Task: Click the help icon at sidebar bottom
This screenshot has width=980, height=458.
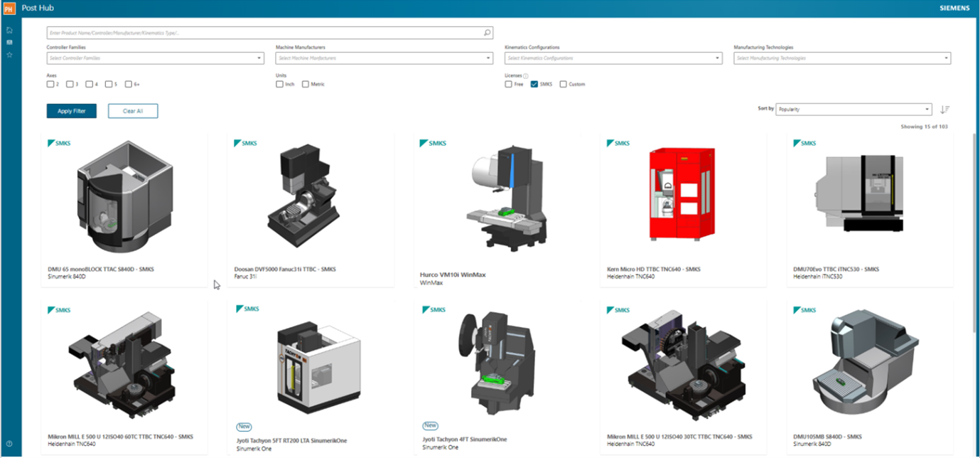Action: 9,444
